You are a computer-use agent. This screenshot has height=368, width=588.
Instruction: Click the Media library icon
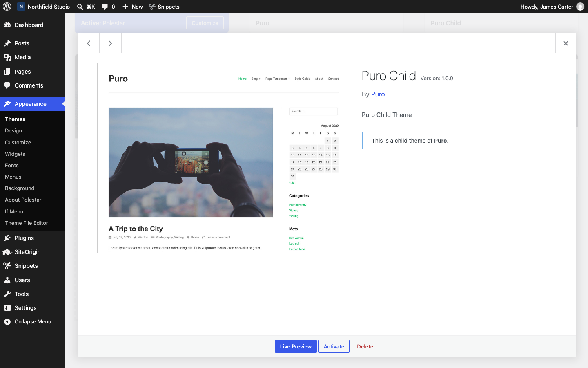click(x=7, y=57)
